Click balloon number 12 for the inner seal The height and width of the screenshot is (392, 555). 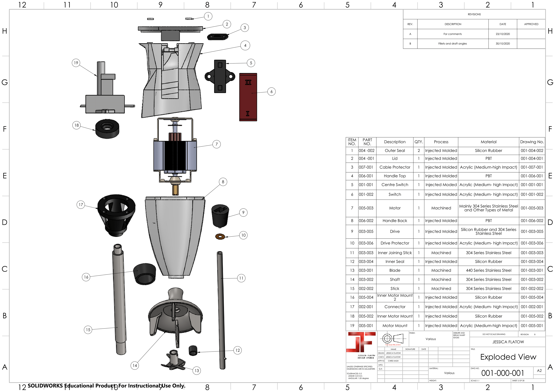click(237, 350)
